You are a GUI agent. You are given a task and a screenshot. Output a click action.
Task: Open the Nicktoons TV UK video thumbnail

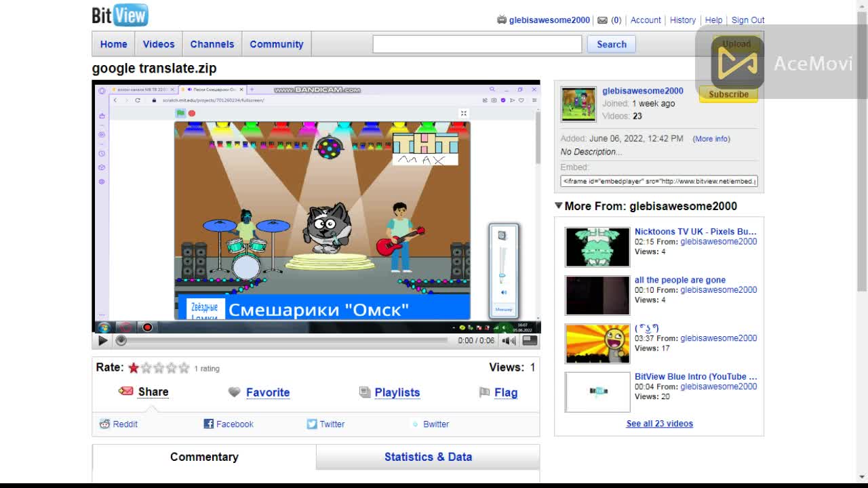[x=597, y=247]
